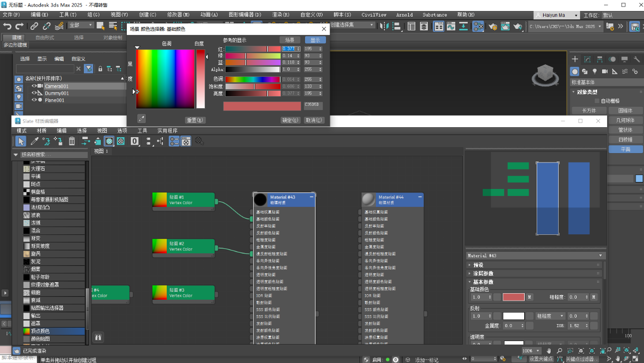Open the Utilities wrench panel icon

click(x=637, y=59)
